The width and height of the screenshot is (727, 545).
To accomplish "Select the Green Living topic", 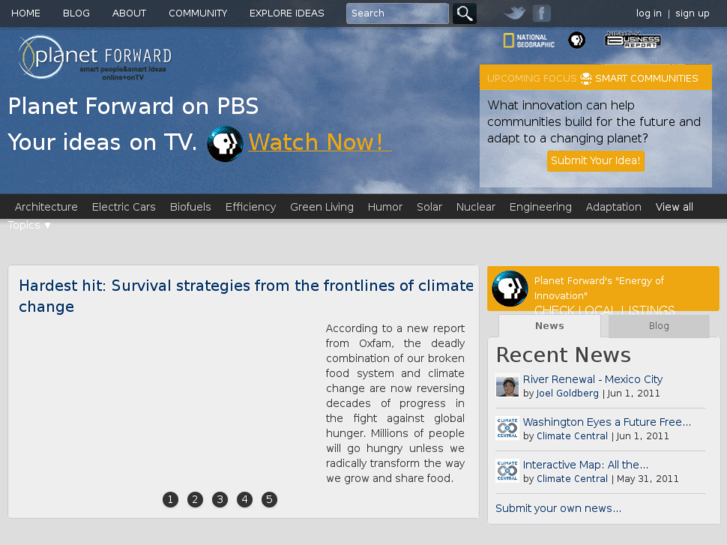I will coord(322,207).
